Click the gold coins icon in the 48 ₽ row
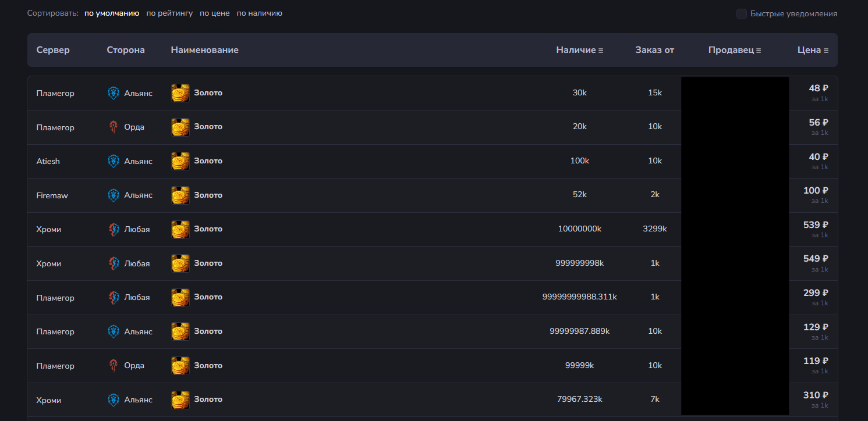Image resolution: width=868 pixels, height=421 pixels. (x=180, y=93)
